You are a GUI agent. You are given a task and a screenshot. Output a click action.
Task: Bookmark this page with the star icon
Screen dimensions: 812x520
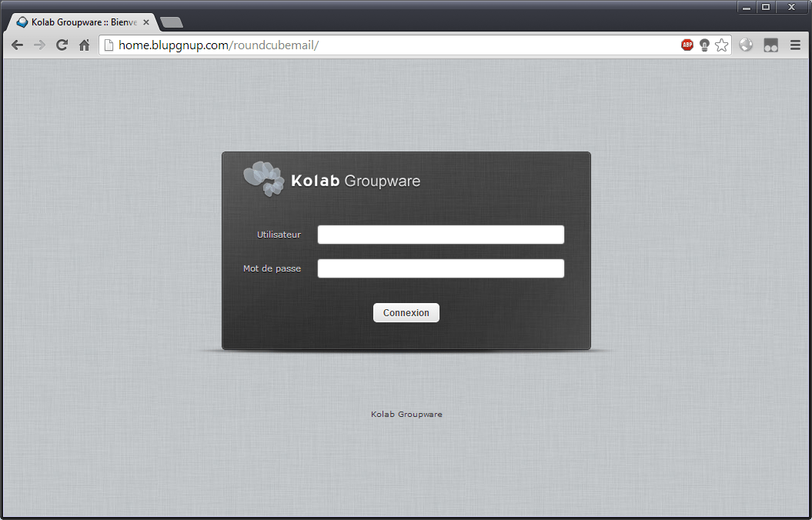(721, 45)
